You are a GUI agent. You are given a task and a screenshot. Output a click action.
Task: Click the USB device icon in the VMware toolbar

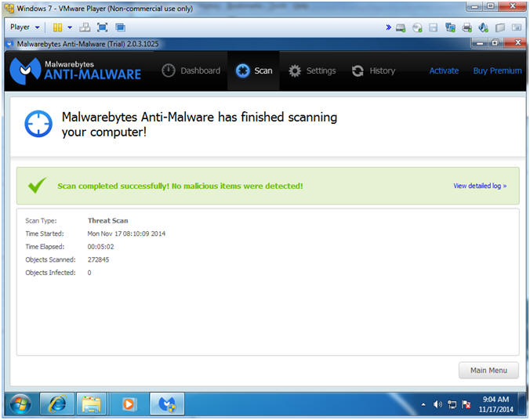tap(500, 27)
